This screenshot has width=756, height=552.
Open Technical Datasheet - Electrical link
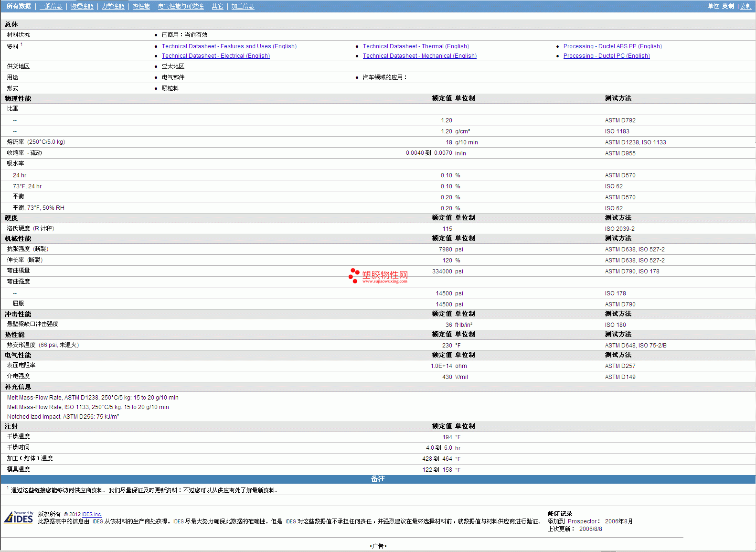[215, 56]
